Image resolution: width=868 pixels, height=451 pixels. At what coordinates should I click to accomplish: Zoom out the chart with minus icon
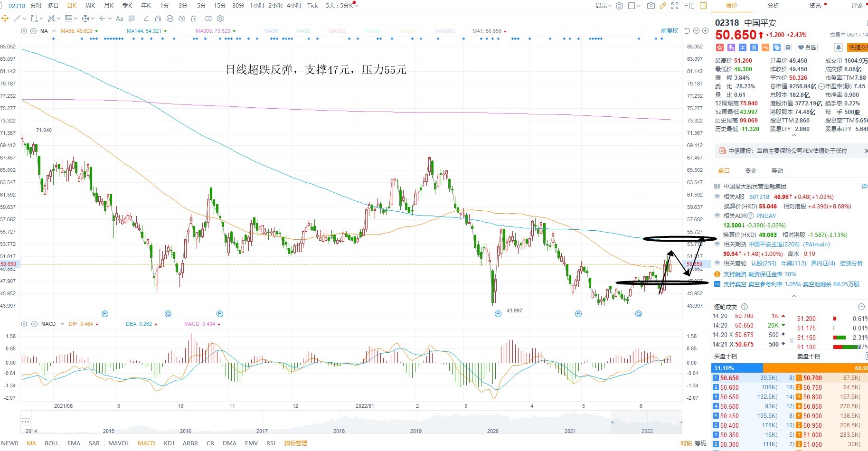pyautogui.click(x=697, y=31)
